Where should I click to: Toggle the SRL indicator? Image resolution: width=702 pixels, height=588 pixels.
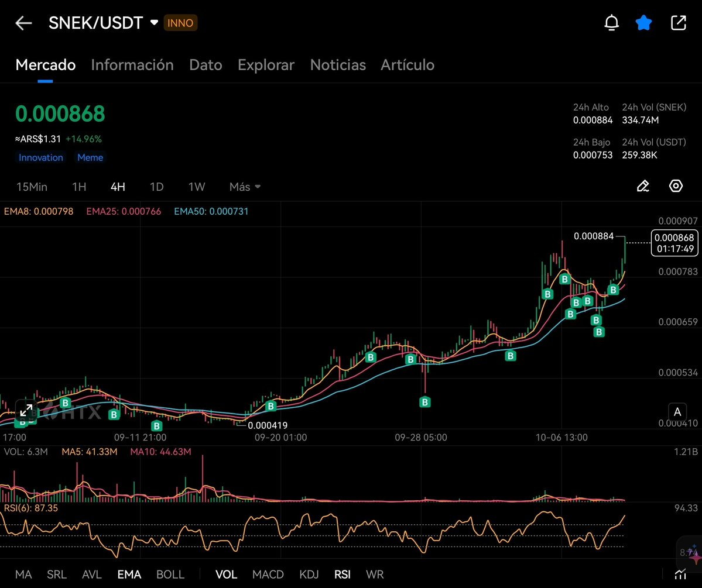(57, 574)
